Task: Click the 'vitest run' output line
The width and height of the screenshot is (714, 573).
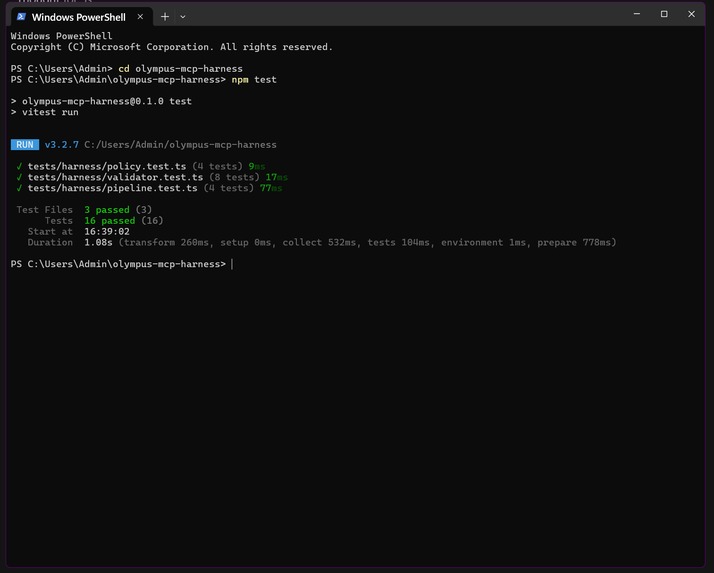Action: (45, 112)
